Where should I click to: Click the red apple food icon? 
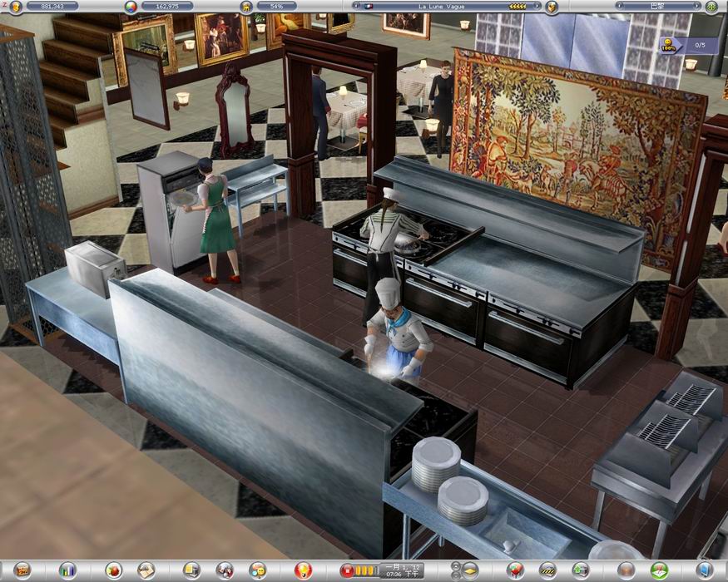113,570
